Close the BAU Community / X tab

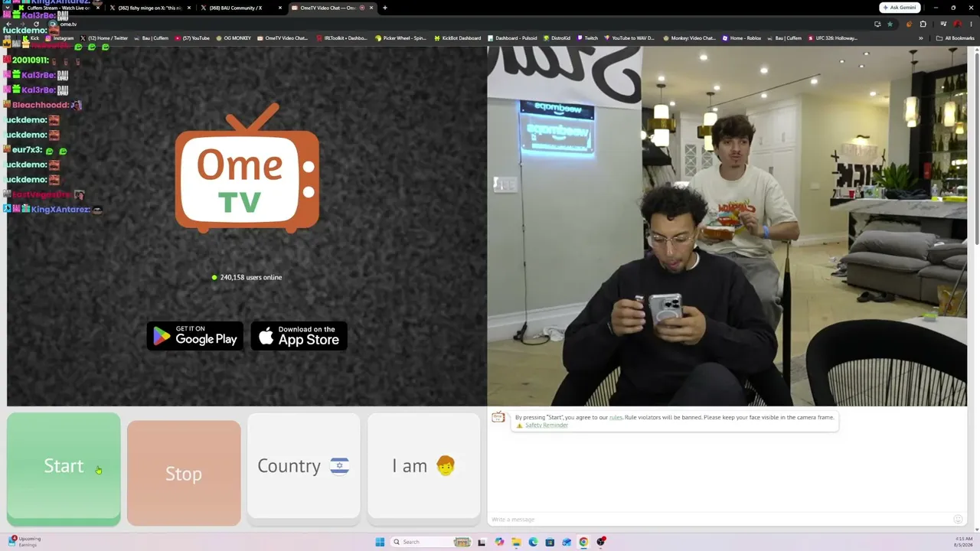280,8
